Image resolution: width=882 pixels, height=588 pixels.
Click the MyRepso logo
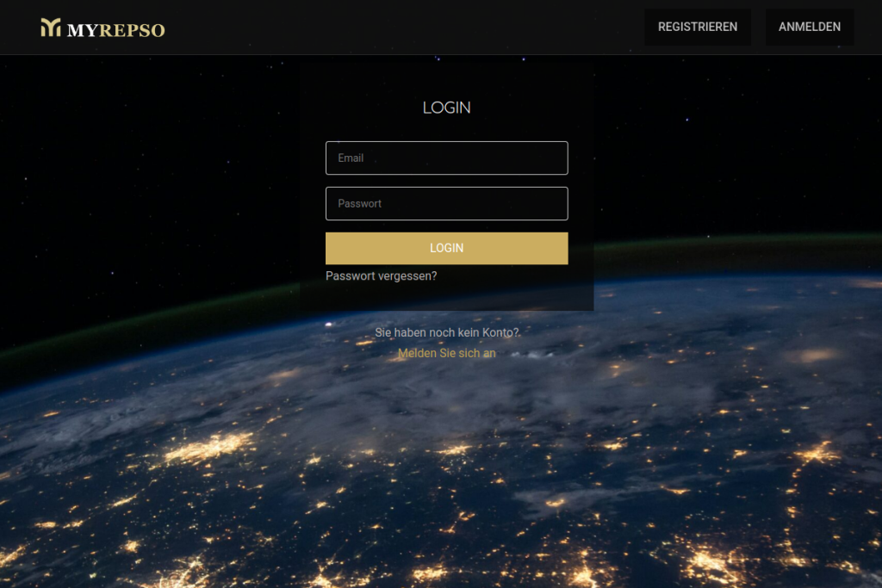click(103, 28)
